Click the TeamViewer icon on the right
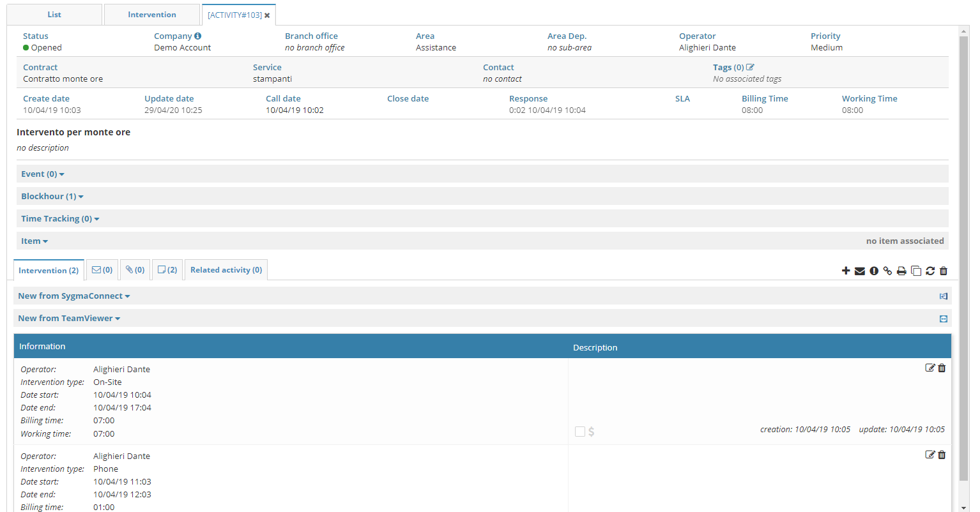 (943, 318)
